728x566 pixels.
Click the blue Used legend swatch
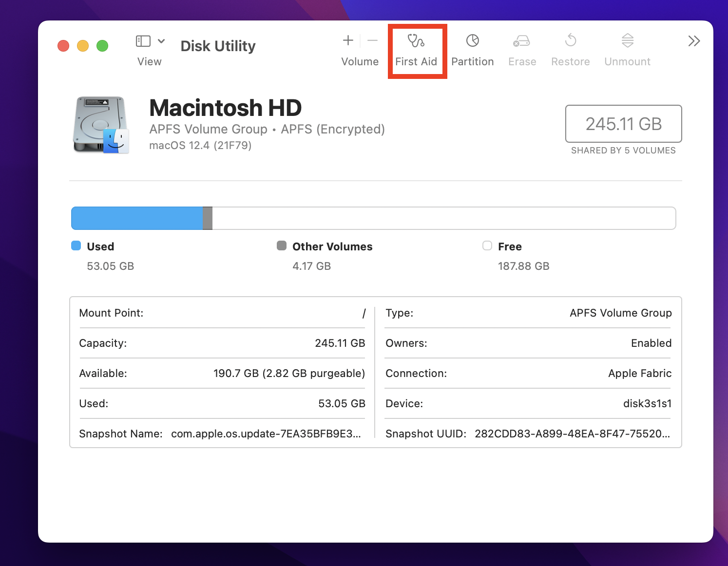[76, 245]
